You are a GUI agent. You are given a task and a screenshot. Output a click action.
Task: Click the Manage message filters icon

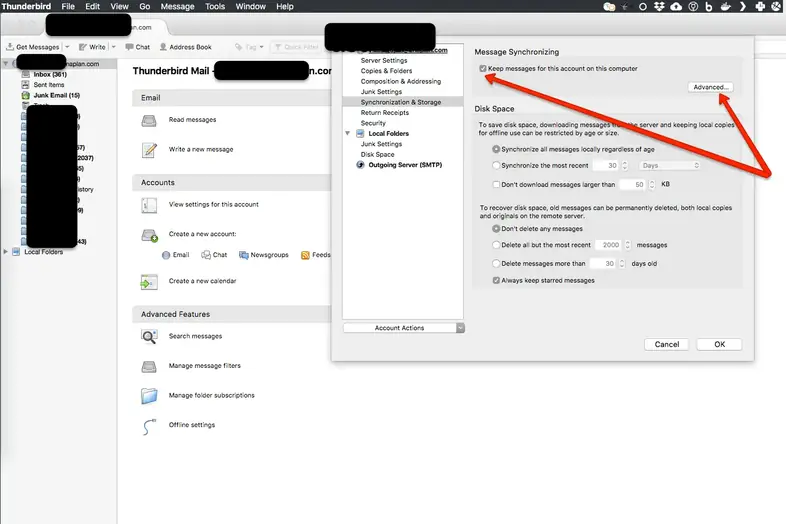coord(149,367)
